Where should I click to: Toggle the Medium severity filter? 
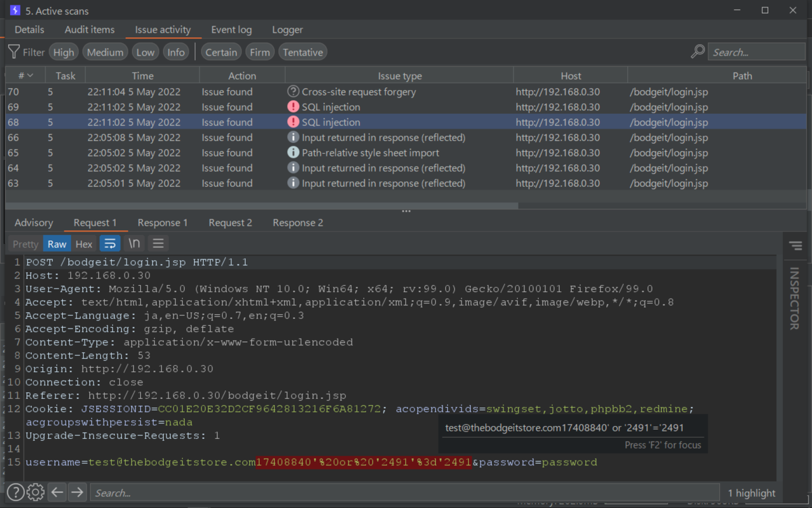coord(105,52)
